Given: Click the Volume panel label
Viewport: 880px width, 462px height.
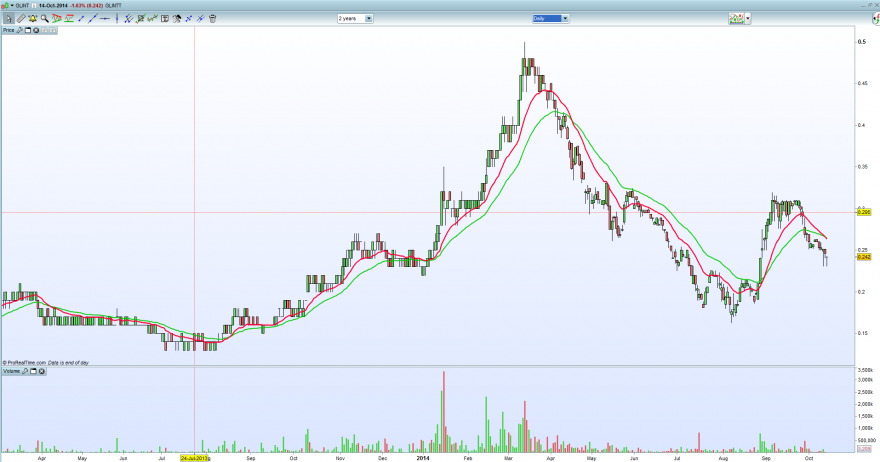Looking at the screenshot, I should point(11,371).
